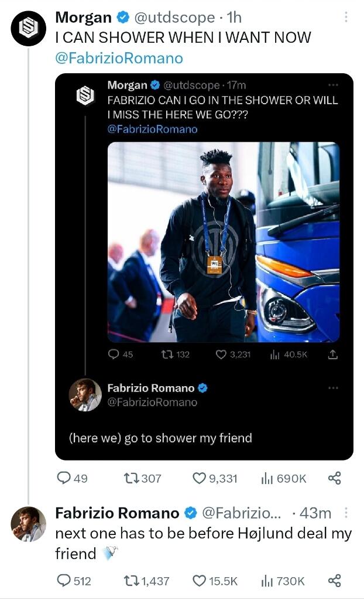The image size is (364, 600).
Task: Retweet Fabrizio Romano's Højlund deal tweet
Action: (131, 581)
